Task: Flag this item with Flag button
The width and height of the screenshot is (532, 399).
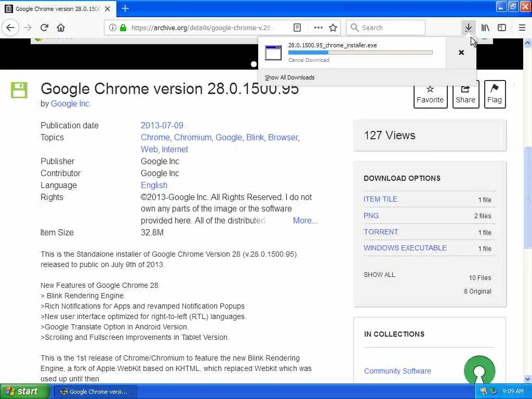Action: pyautogui.click(x=495, y=95)
